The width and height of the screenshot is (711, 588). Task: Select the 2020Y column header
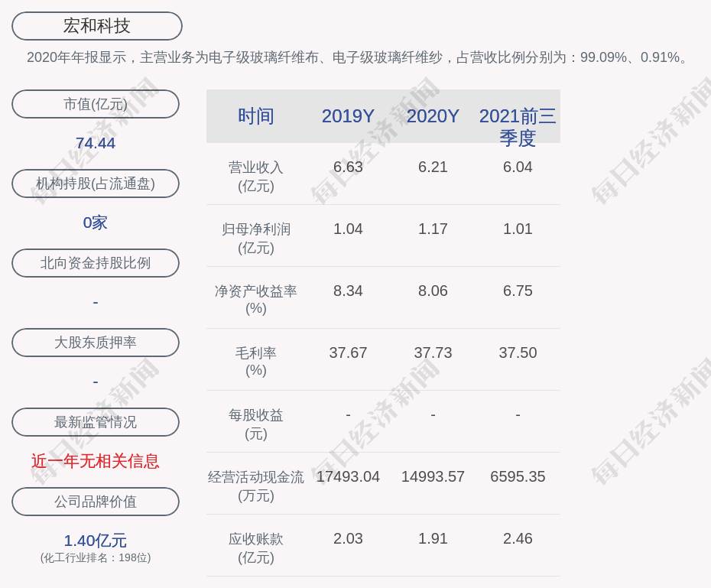pos(433,116)
